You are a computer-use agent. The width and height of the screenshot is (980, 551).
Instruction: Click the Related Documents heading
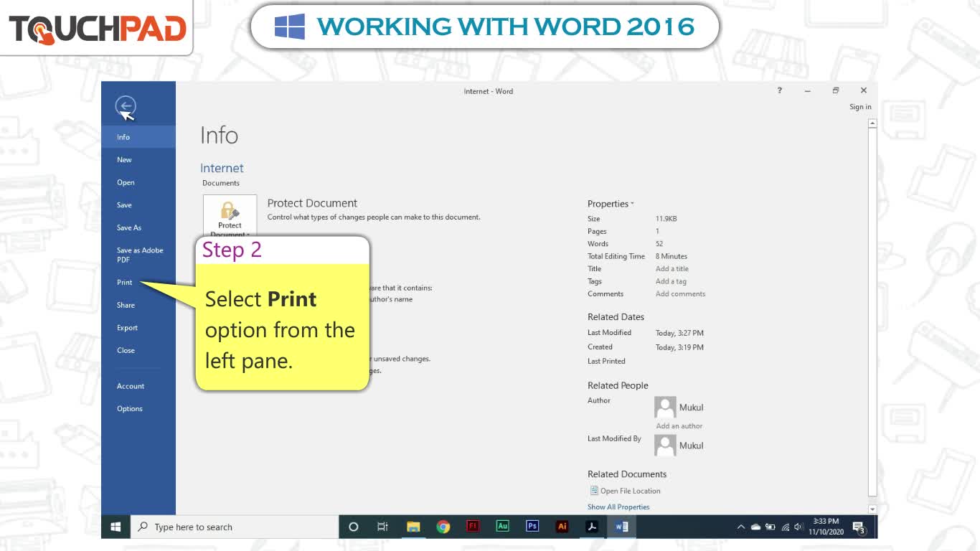click(627, 474)
